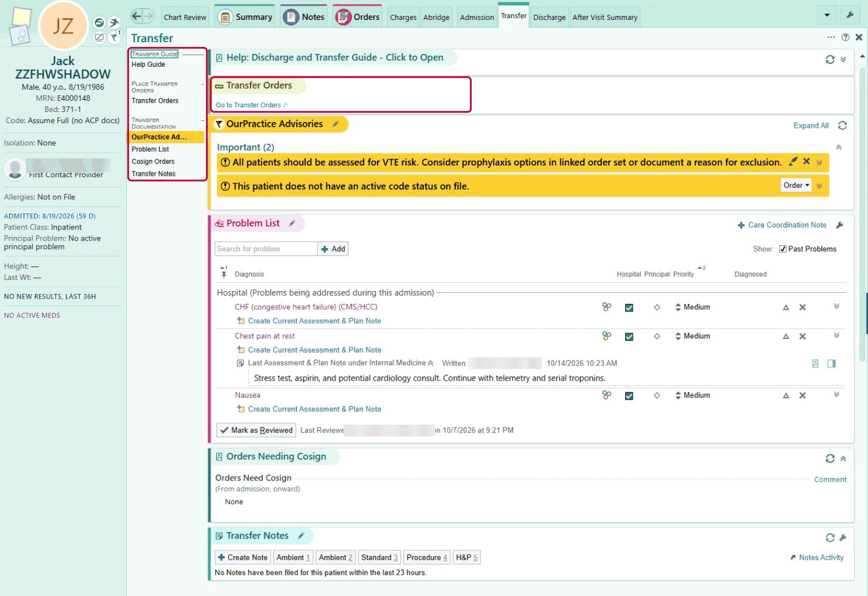Open the Order dropdown for code status advisory
Viewport: 868px width, 596px height.
tap(796, 185)
